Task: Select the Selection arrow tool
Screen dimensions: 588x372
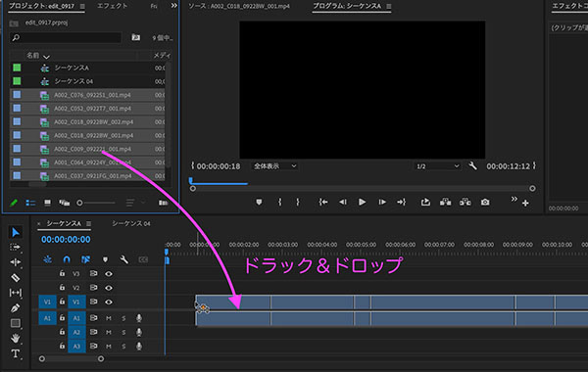Action: (15, 232)
